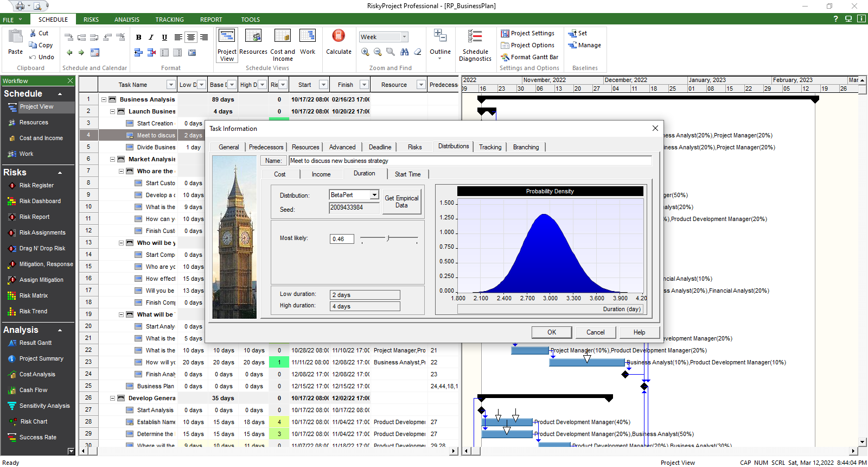Open Schedule Diagnostics
Screen dimensions: 868x467
click(x=475, y=45)
